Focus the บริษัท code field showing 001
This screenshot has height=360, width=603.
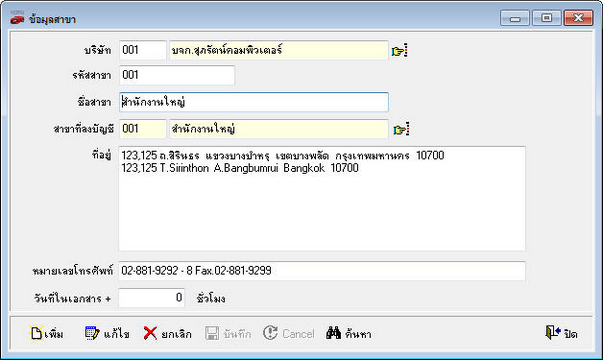pyautogui.click(x=143, y=50)
